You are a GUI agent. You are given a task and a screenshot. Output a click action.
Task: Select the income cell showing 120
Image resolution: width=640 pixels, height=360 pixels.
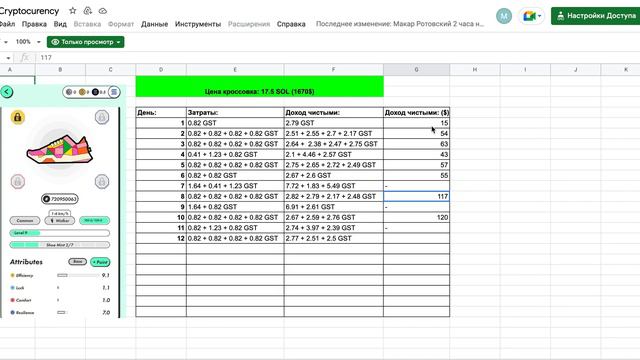(416, 217)
